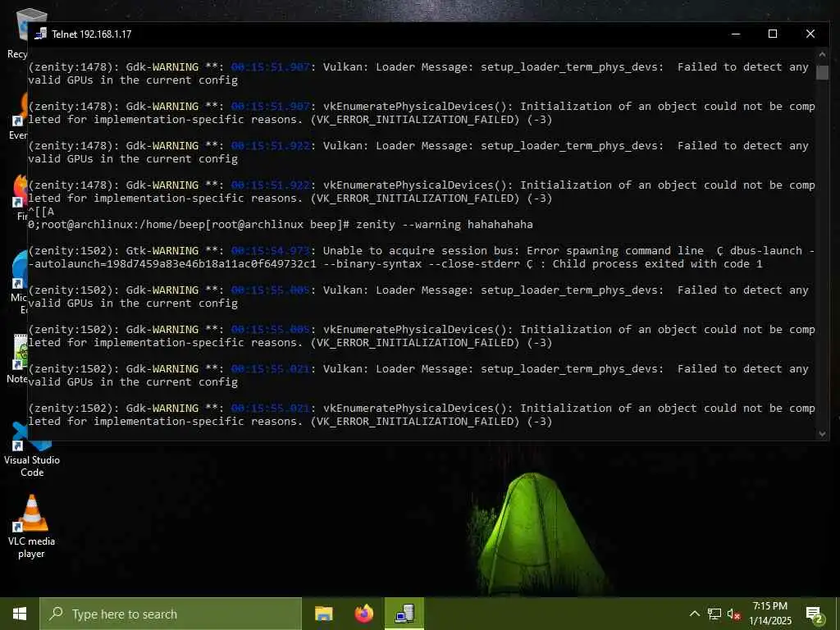The height and width of the screenshot is (630, 840).
Task: Open the Windows Start menu
Action: 20,614
